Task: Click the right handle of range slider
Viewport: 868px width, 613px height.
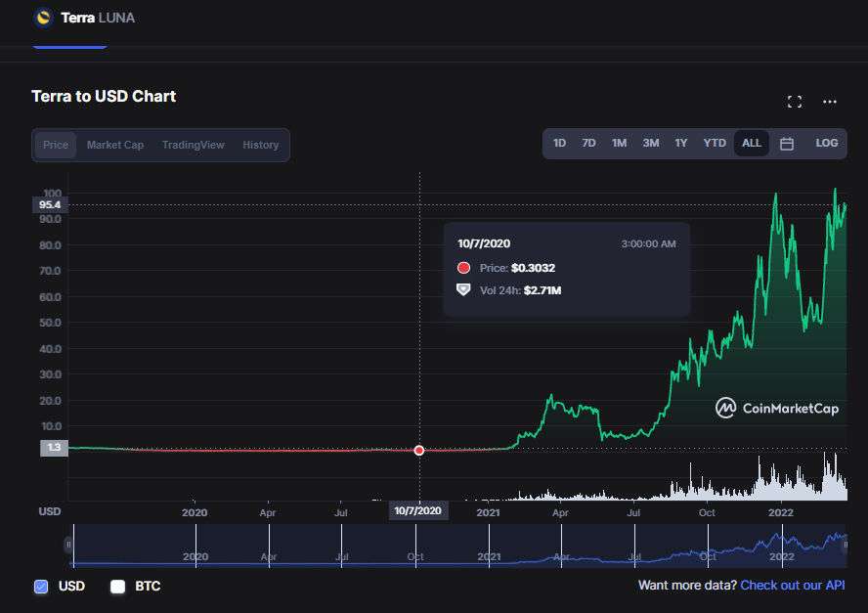Action: pyautogui.click(x=845, y=545)
